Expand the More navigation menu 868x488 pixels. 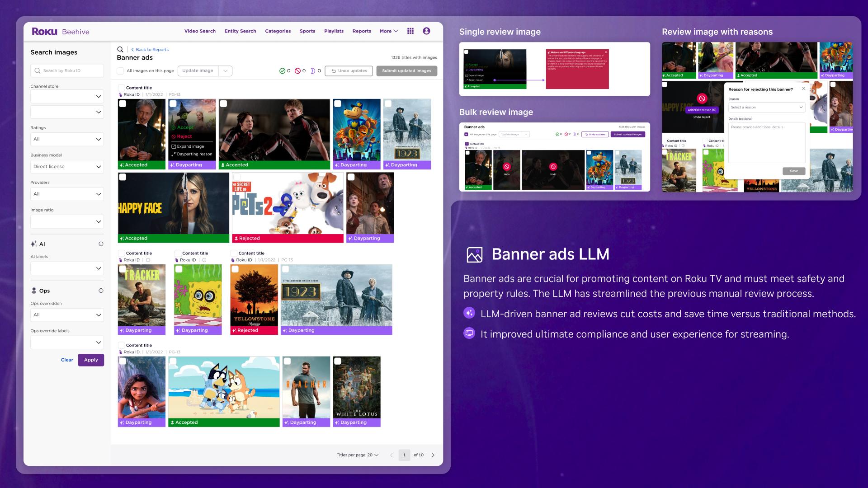[x=387, y=31]
